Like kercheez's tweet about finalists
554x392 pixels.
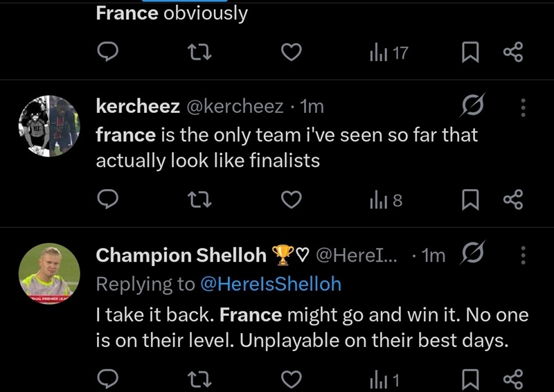pyautogui.click(x=291, y=199)
